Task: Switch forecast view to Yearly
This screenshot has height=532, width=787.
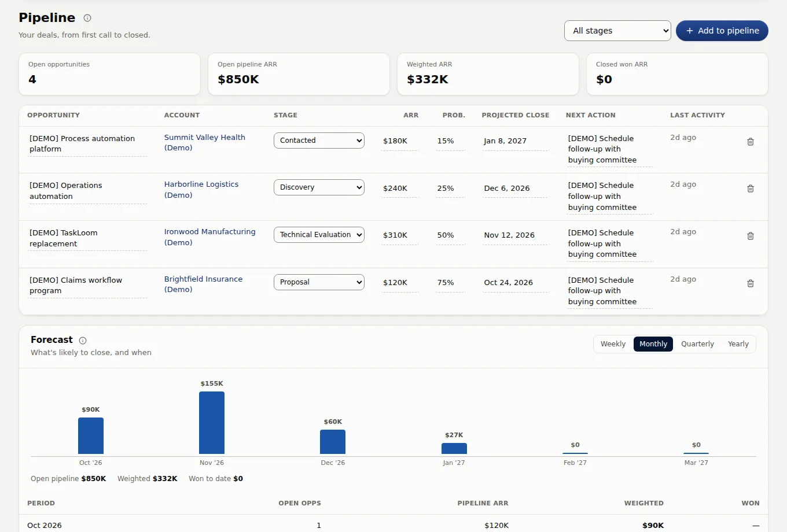Action: pyautogui.click(x=738, y=344)
